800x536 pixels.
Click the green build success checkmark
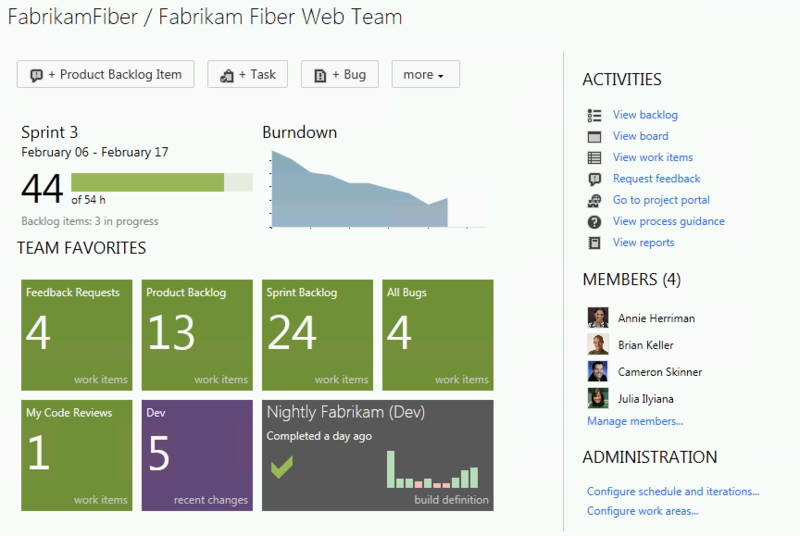pyautogui.click(x=281, y=467)
